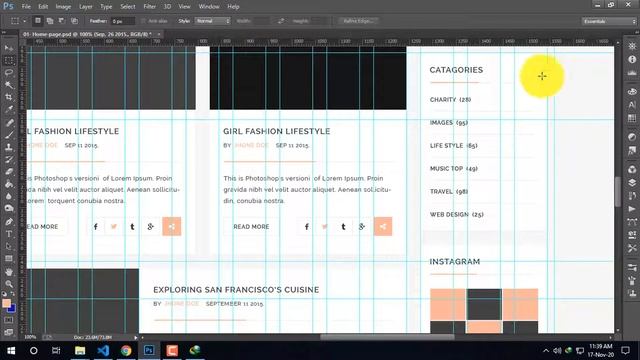The height and width of the screenshot is (360, 640).
Task: Click the Refine Edge button
Action: 358,21
